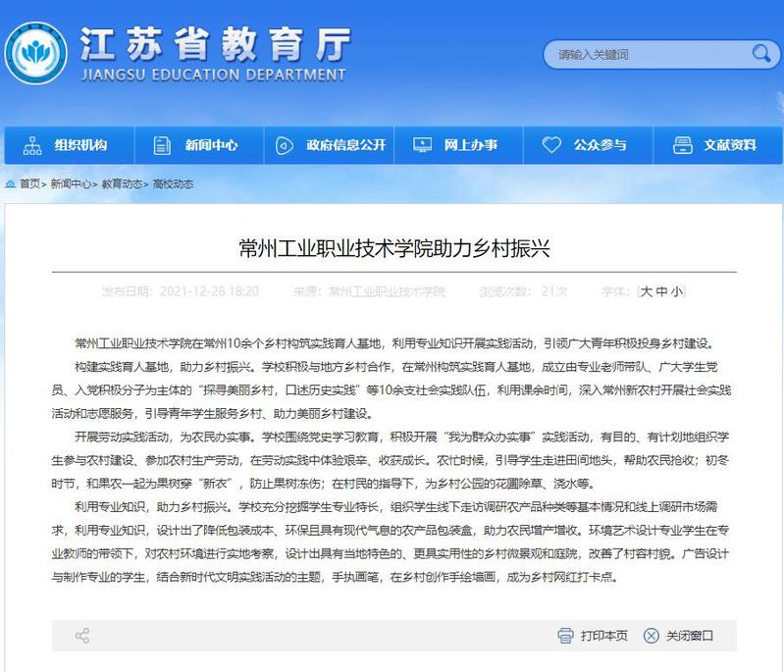784x672 pixels.
Task: Click 打印本页 to print page
Action: [x=603, y=636]
